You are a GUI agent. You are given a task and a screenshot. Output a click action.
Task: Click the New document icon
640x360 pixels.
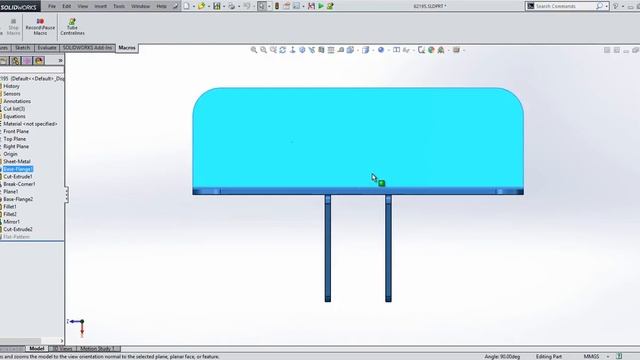pos(187,6)
